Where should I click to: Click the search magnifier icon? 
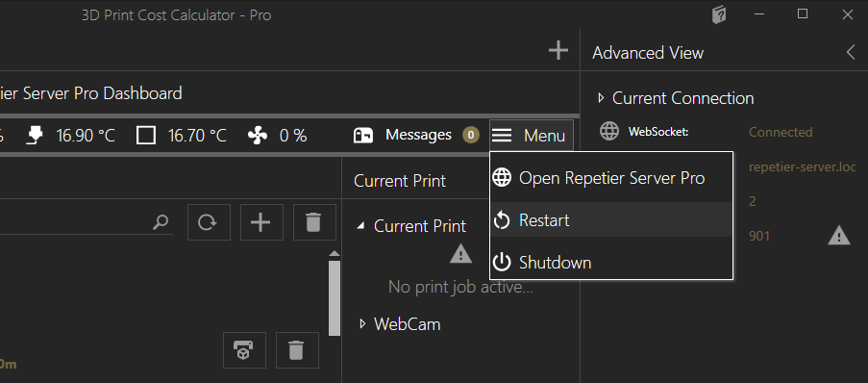(x=161, y=222)
